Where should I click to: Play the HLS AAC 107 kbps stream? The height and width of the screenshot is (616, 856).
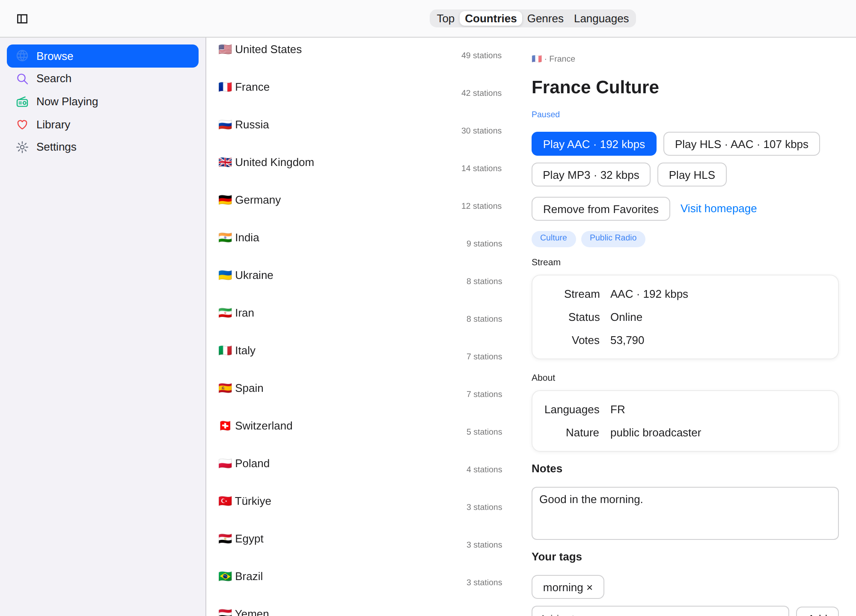(741, 144)
